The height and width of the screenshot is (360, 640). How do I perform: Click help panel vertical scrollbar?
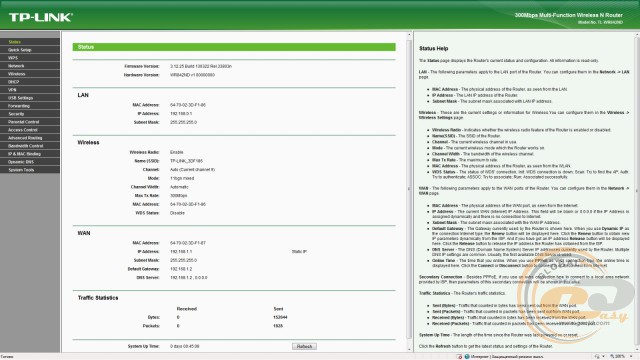637,192
